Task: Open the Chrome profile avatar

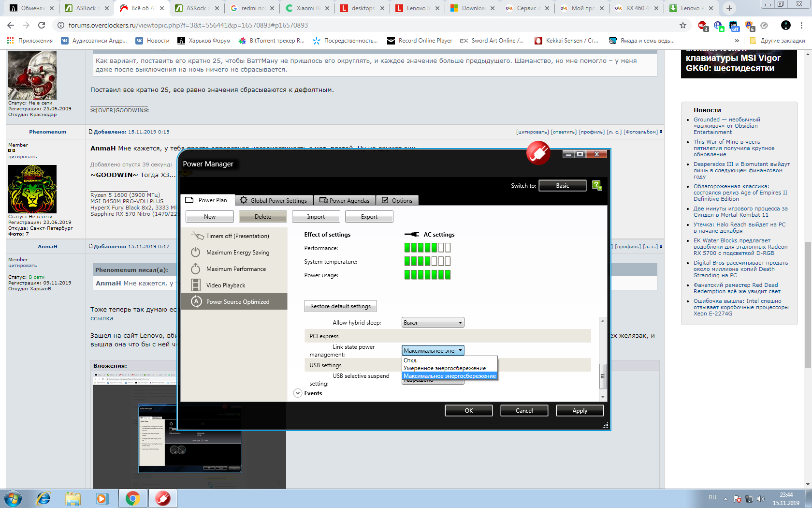Action: (x=786, y=25)
